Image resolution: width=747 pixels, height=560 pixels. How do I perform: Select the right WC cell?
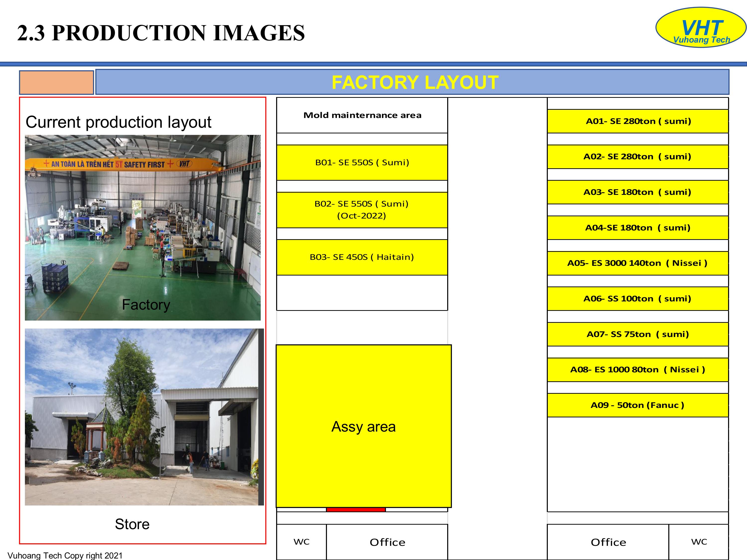699,542
